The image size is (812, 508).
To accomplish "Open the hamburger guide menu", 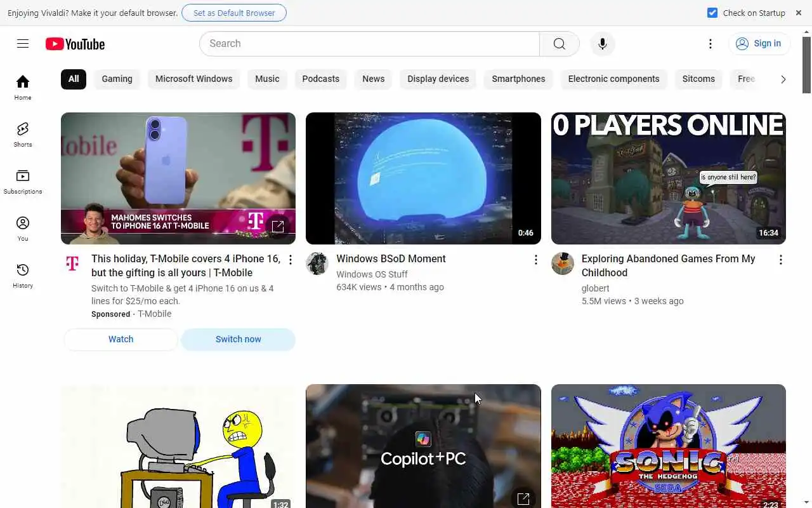I will coord(23,44).
